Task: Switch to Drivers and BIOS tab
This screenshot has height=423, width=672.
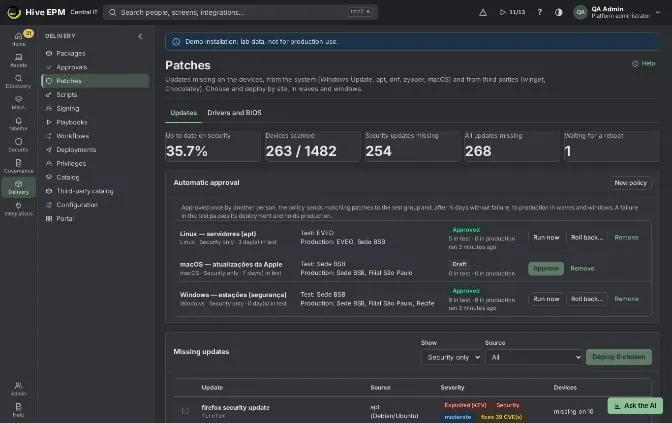Action: (234, 113)
